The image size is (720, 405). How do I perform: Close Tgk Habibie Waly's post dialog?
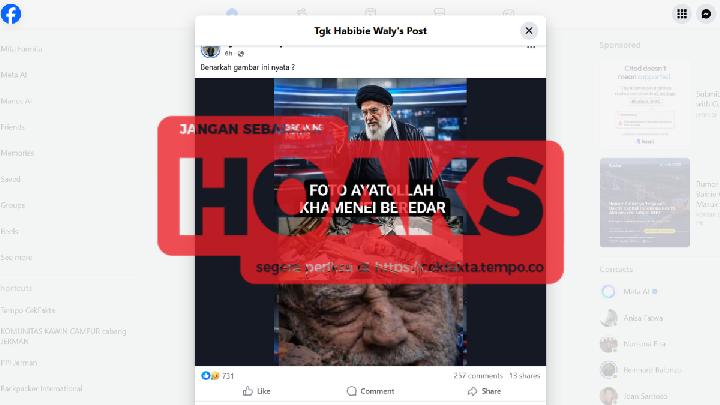529,31
